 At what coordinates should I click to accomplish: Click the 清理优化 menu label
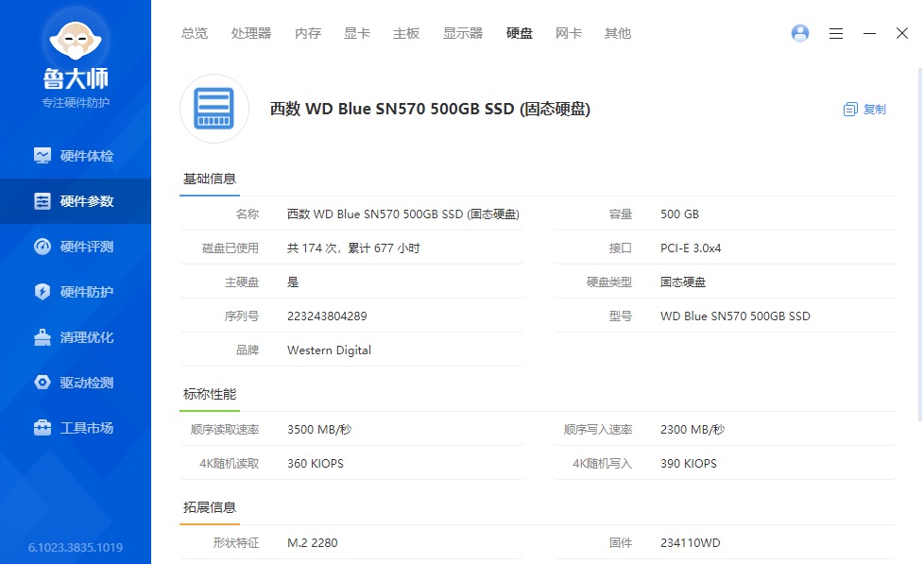pyautogui.click(x=87, y=337)
